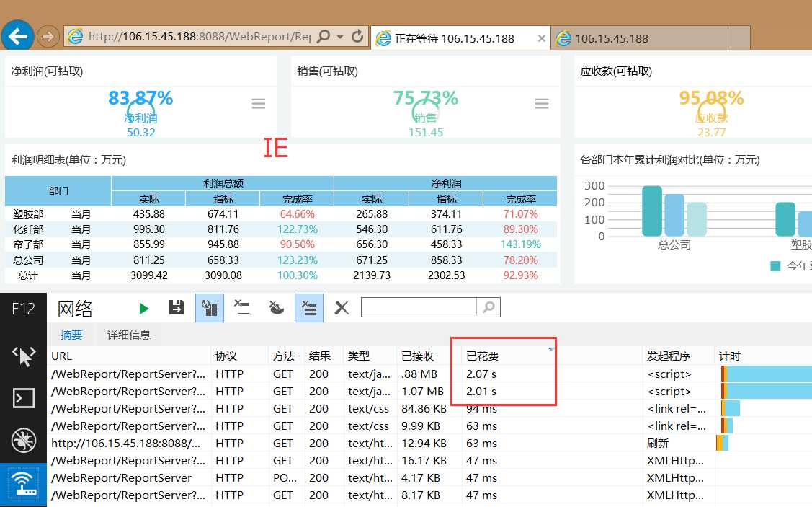This screenshot has height=507, width=812.
Task: Click the 95.08% 应收款 gauge
Action: click(x=711, y=112)
